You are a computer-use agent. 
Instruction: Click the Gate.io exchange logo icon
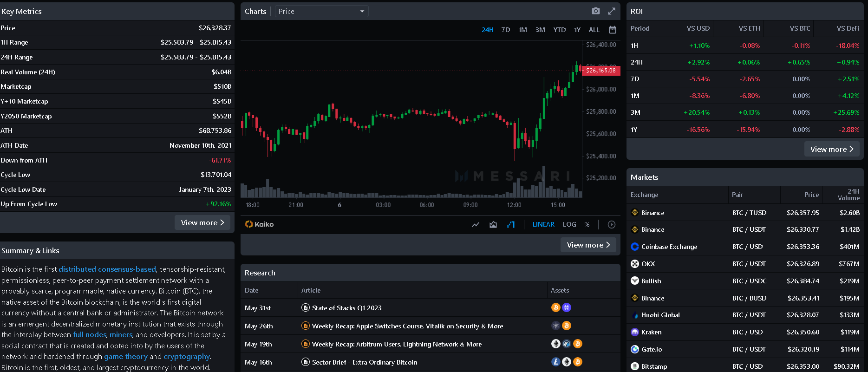(635, 349)
